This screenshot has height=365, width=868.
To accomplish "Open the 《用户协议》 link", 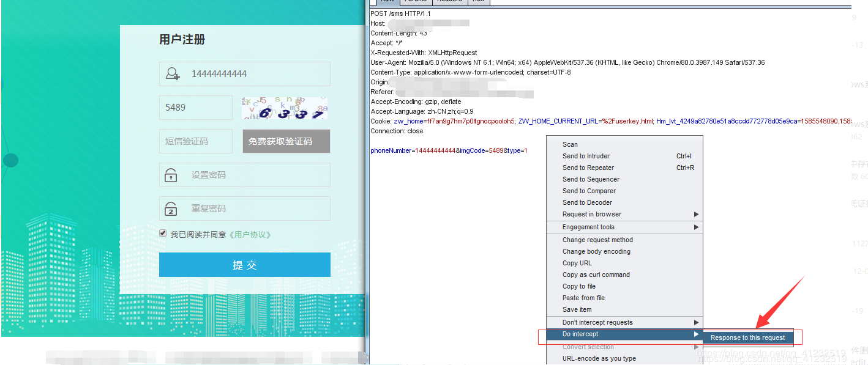I will 250,234.
